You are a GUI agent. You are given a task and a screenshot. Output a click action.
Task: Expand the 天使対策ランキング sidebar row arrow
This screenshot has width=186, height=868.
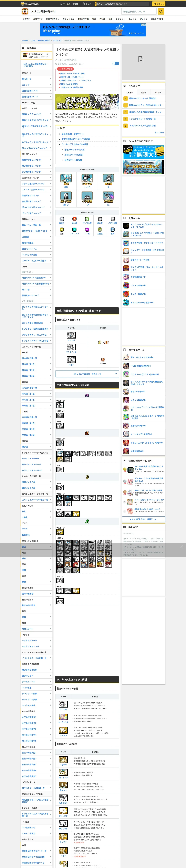tap(51, 178)
